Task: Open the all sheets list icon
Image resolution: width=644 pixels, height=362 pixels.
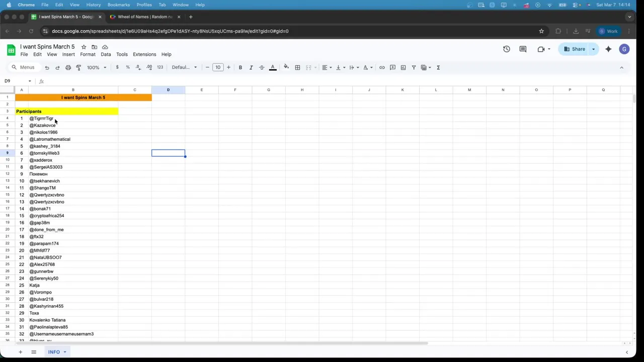Action: tap(34, 352)
